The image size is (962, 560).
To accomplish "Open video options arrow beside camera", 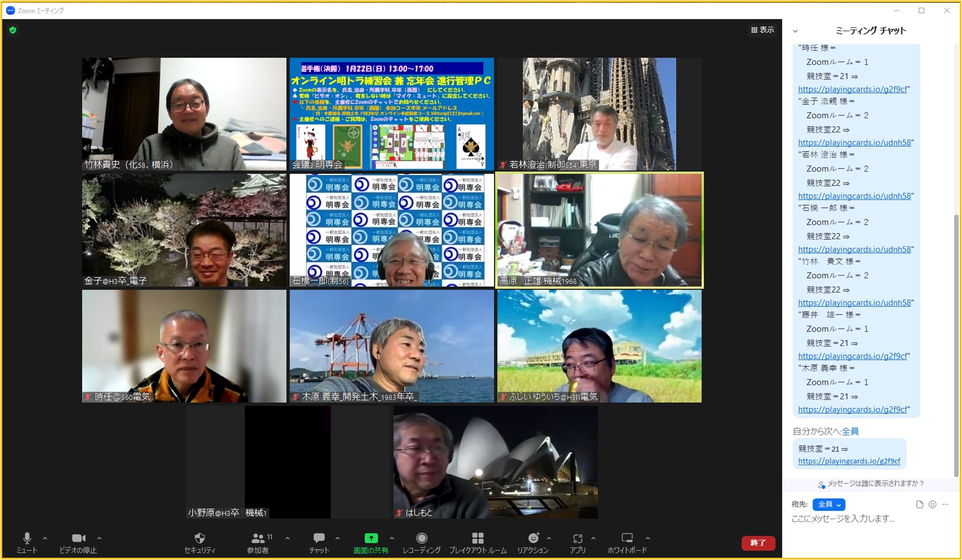I will tap(99, 538).
